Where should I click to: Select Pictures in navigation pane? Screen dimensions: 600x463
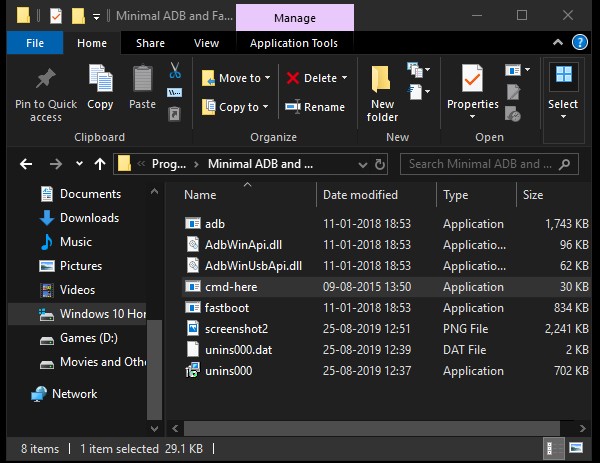[x=71, y=266]
